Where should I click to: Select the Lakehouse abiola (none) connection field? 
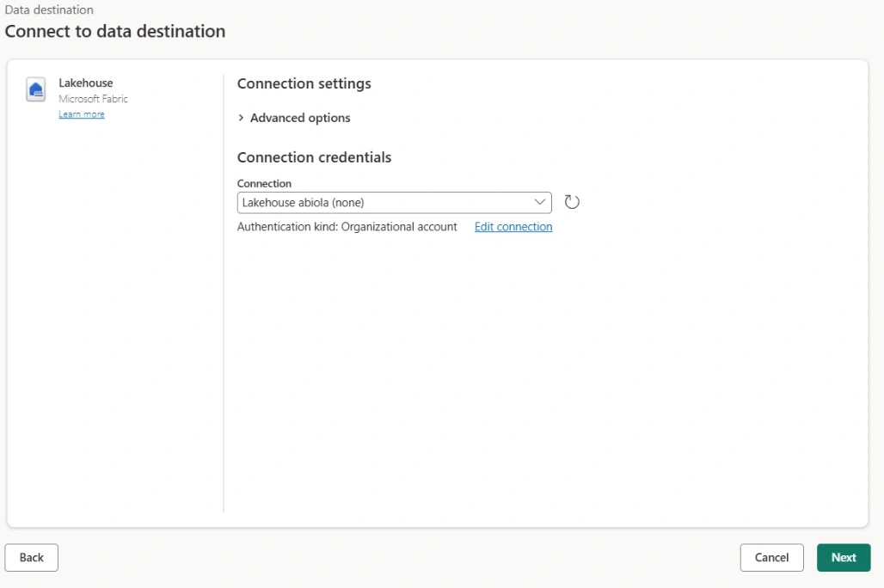point(394,202)
